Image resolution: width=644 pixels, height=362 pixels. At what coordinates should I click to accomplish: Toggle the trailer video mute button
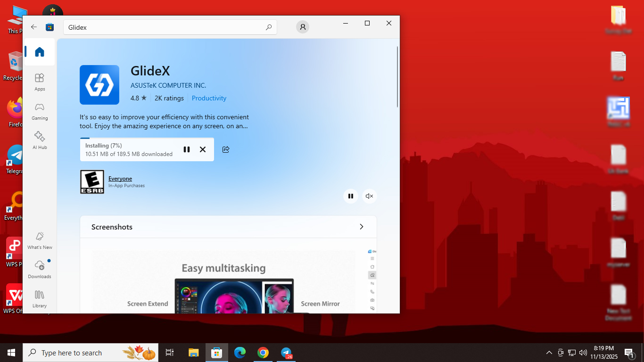370,196
